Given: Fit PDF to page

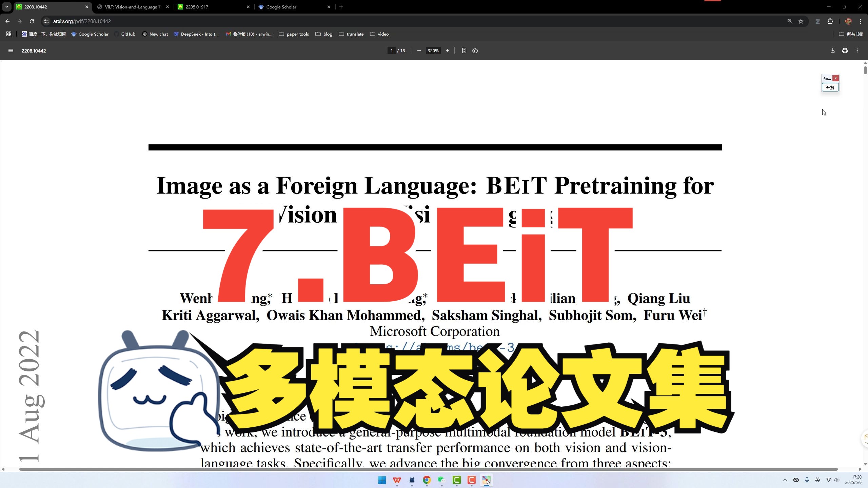Looking at the screenshot, I should pyautogui.click(x=464, y=50).
